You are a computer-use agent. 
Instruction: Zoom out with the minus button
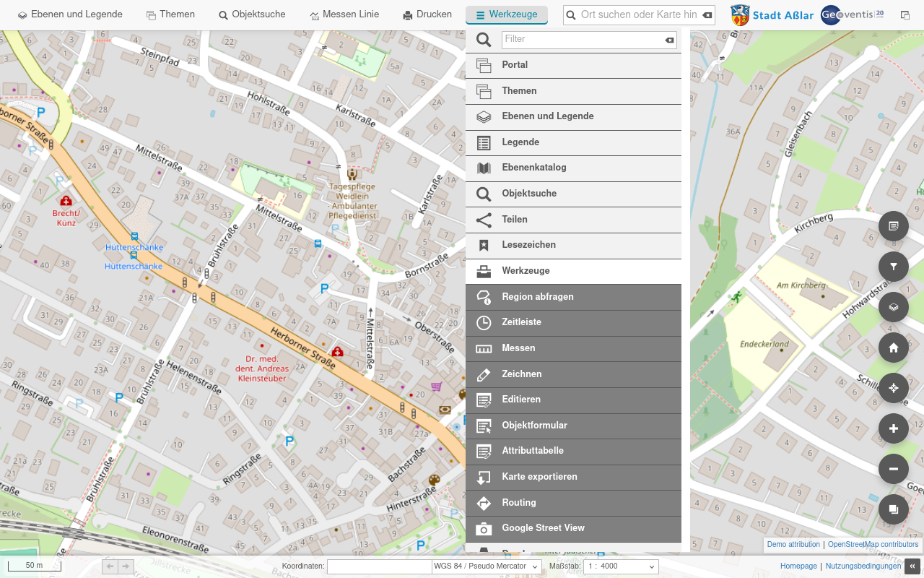pyautogui.click(x=894, y=469)
